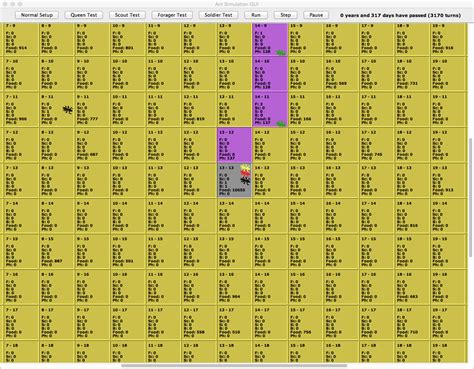
Task: Click the red ant in the gray nest cell
Action: [x=245, y=173]
